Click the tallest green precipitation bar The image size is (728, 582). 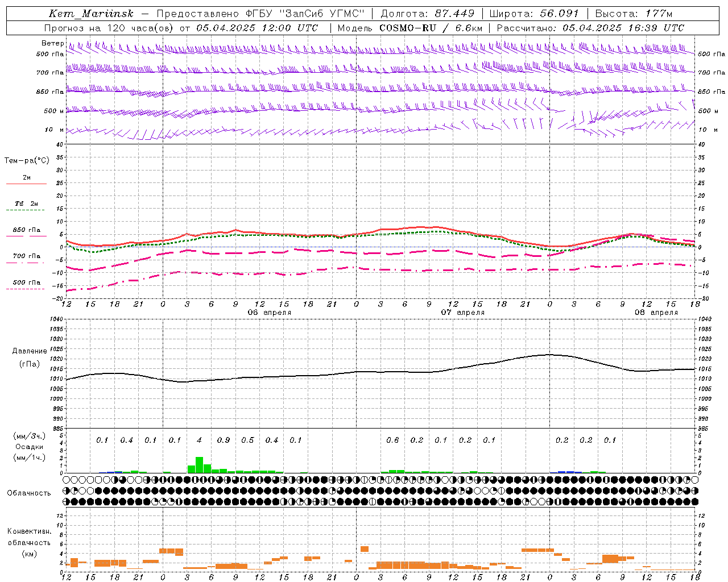(x=199, y=465)
